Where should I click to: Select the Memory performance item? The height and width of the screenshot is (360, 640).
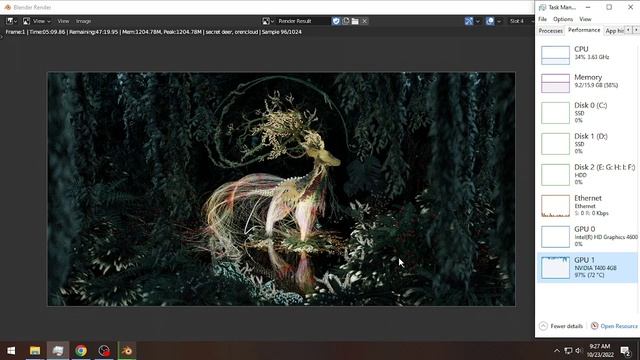pyautogui.click(x=587, y=83)
